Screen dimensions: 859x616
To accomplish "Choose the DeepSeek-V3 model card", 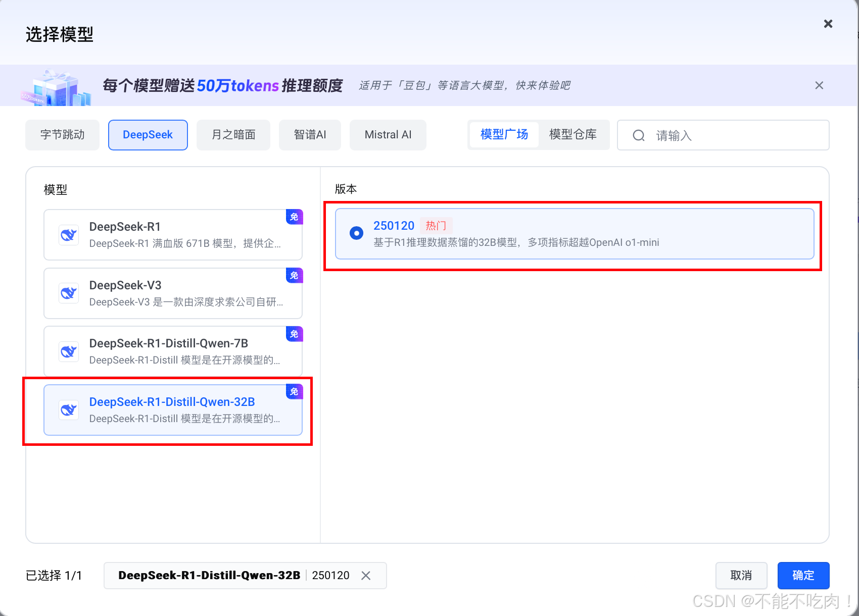I will click(173, 293).
